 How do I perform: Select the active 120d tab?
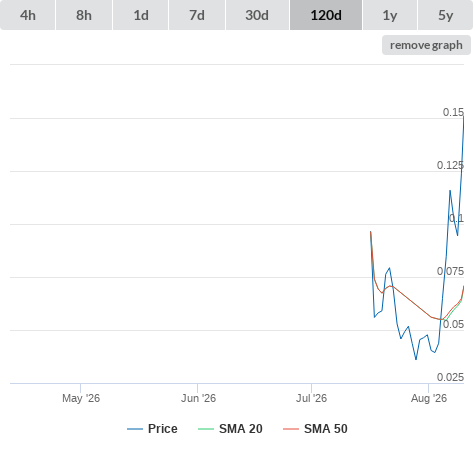click(x=326, y=15)
